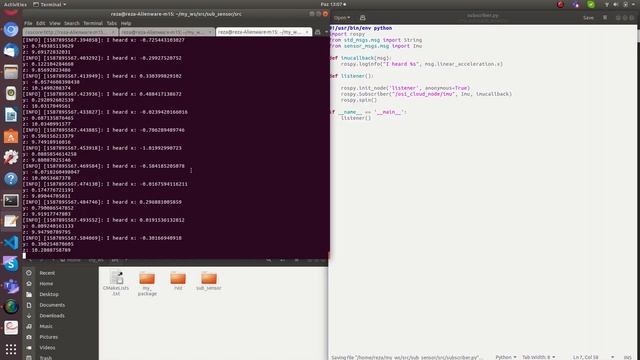Screen dimensions: 640x360
Task: Open the network status indicator
Action: 607,4
